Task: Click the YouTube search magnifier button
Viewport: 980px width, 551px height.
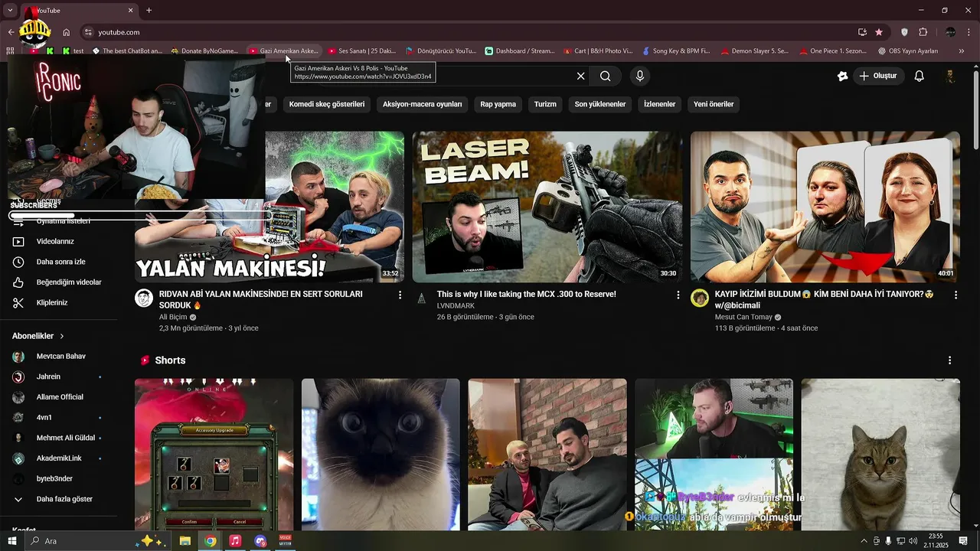Action: coord(606,76)
